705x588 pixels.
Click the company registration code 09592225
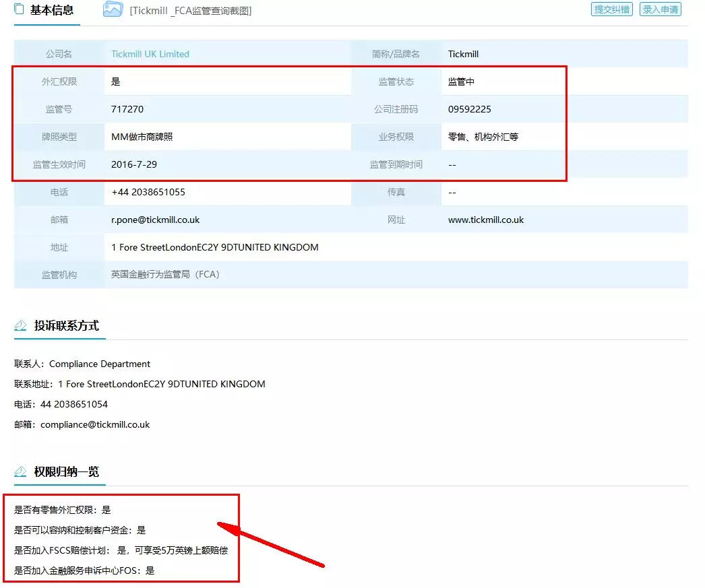click(470, 109)
